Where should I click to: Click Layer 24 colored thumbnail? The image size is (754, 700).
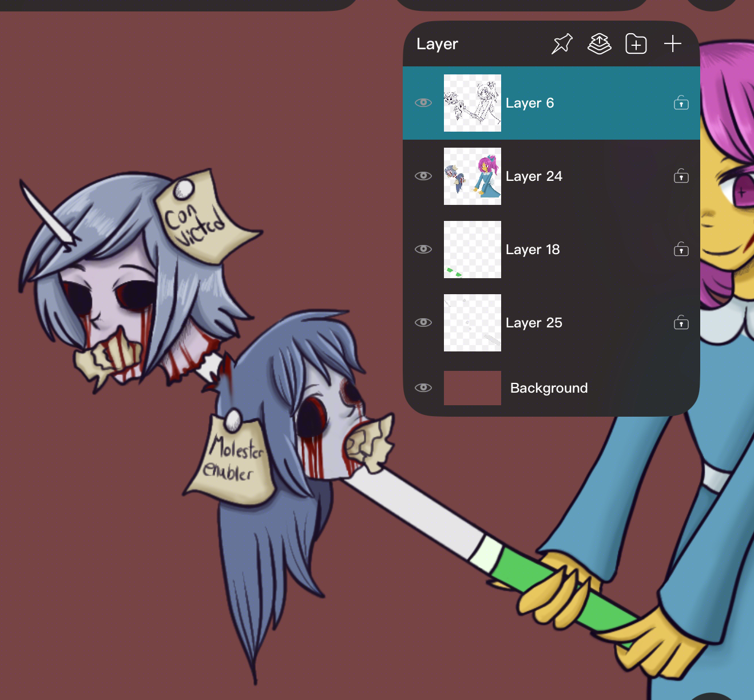click(x=472, y=176)
